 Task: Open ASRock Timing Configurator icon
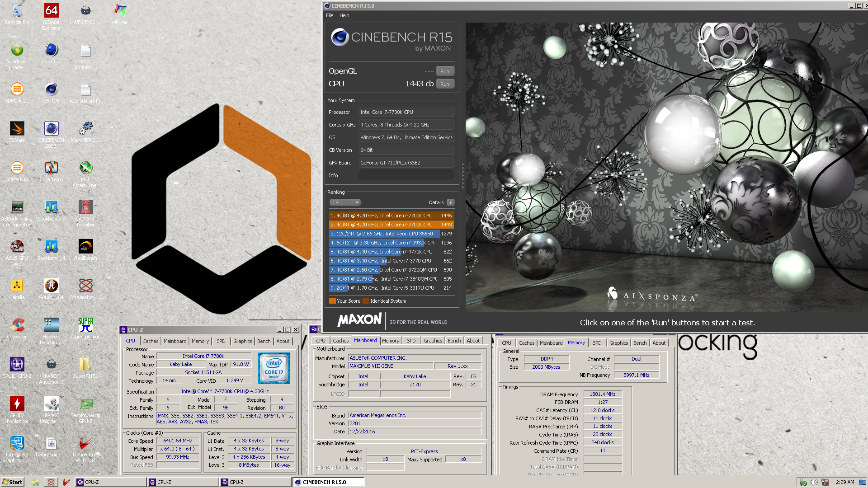pyautogui.click(x=17, y=214)
